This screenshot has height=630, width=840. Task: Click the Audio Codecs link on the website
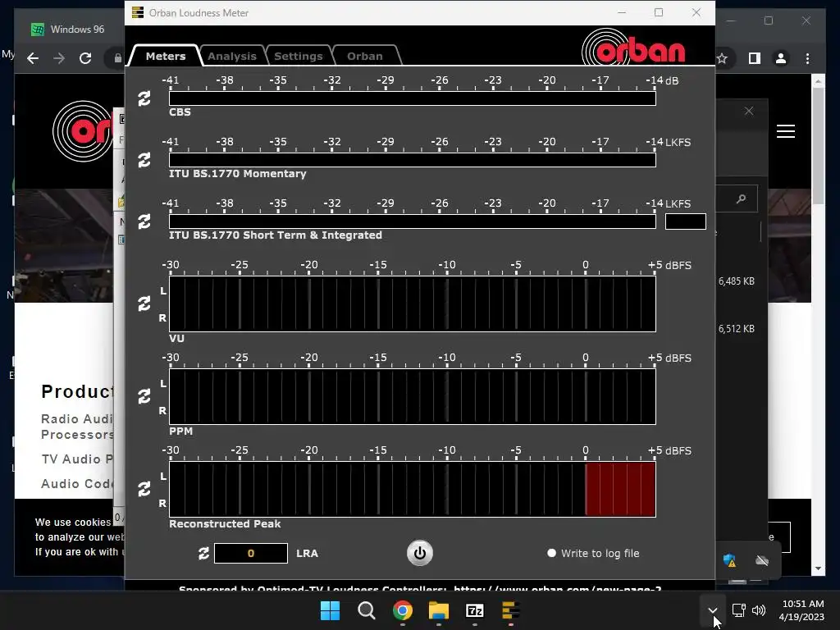(78, 484)
